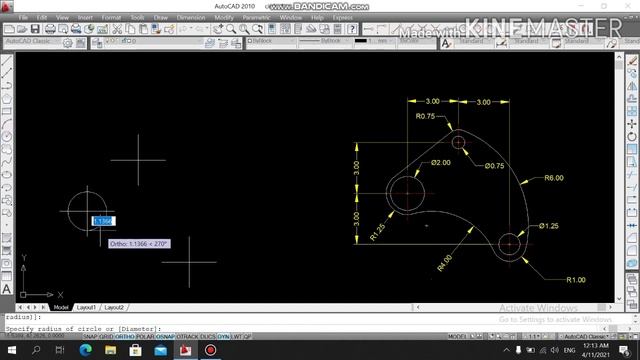640x360 pixels.
Task: Toggle DUCS in status bar
Action: coord(208,337)
